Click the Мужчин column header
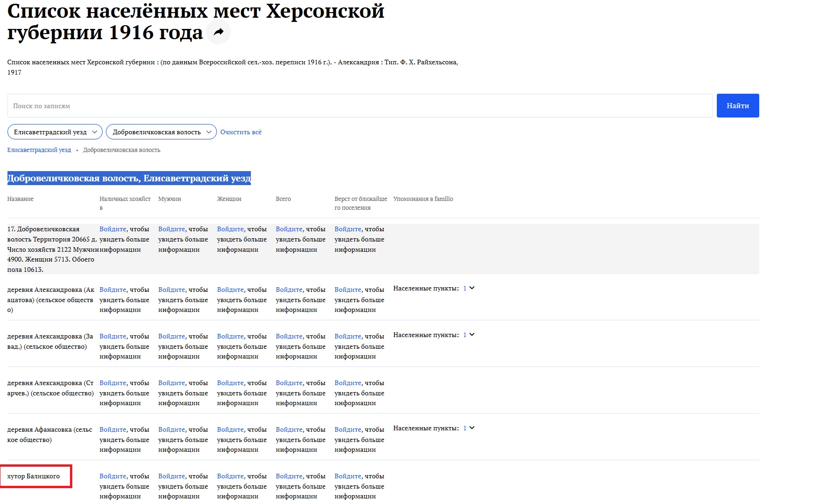The image size is (832, 504). [x=170, y=199]
